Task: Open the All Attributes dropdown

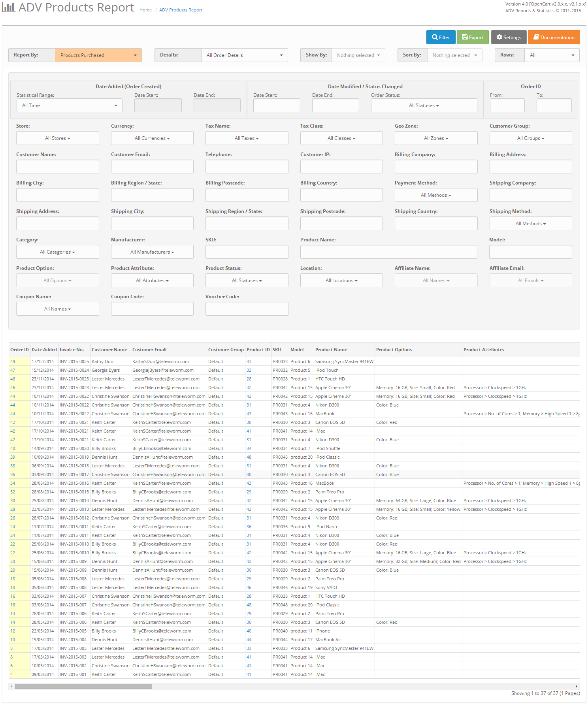Action: tap(152, 280)
